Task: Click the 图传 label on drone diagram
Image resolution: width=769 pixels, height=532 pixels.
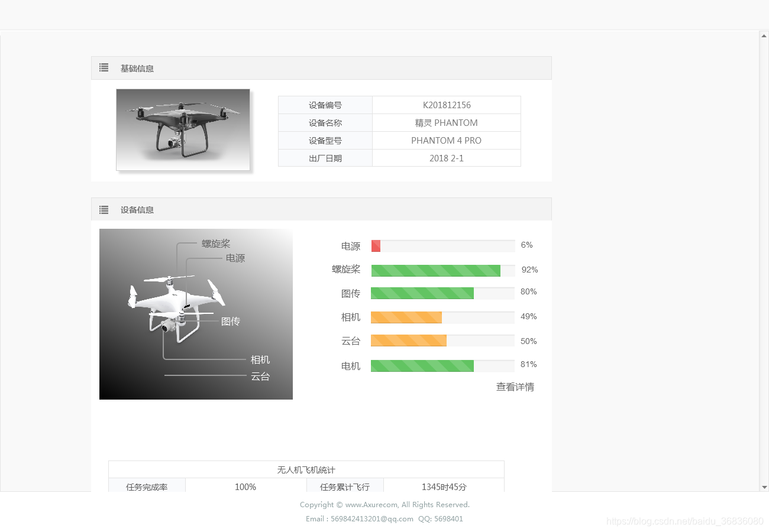Action: 231,322
